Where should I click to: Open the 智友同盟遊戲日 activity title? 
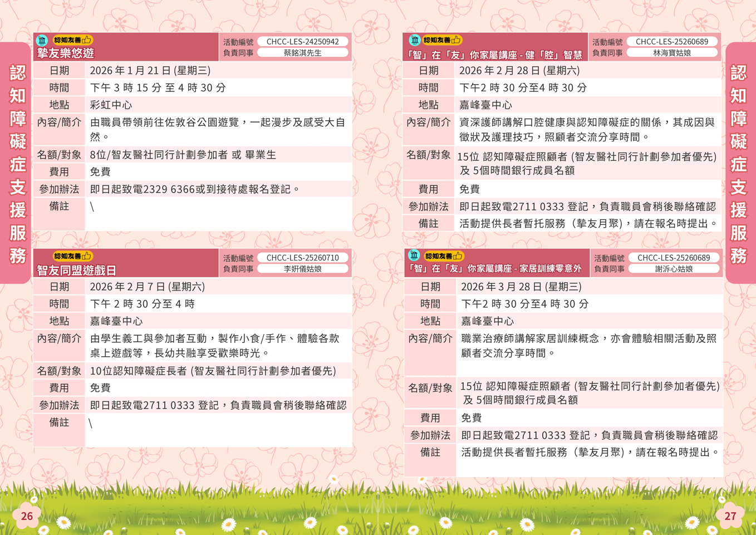click(x=76, y=270)
